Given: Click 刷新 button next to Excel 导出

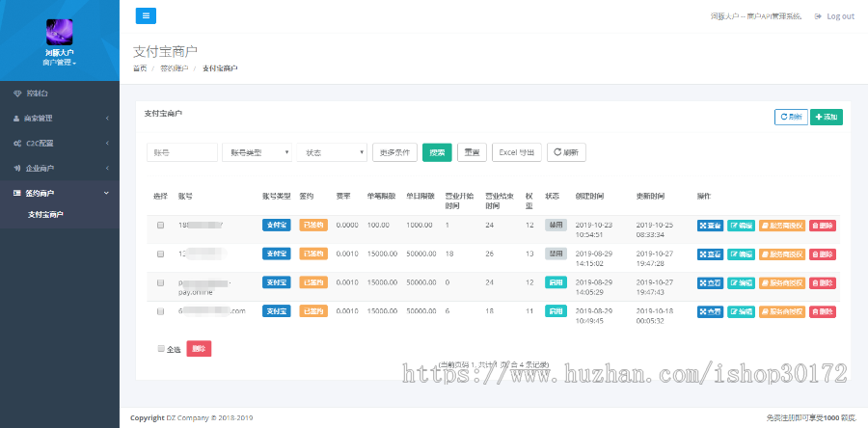Looking at the screenshot, I should [566, 152].
